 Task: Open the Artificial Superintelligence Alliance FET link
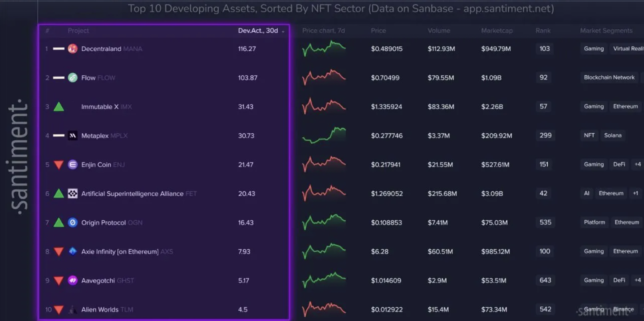(x=139, y=194)
